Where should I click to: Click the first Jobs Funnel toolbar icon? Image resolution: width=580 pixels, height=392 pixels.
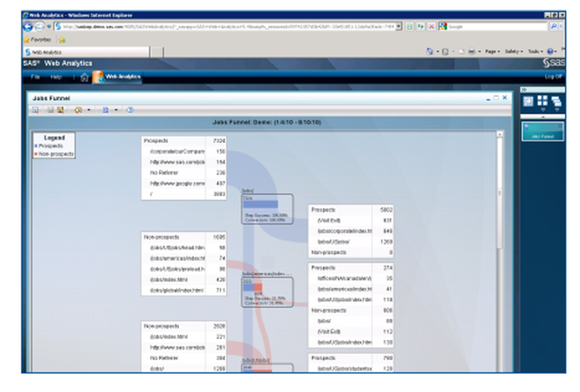click(35, 110)
